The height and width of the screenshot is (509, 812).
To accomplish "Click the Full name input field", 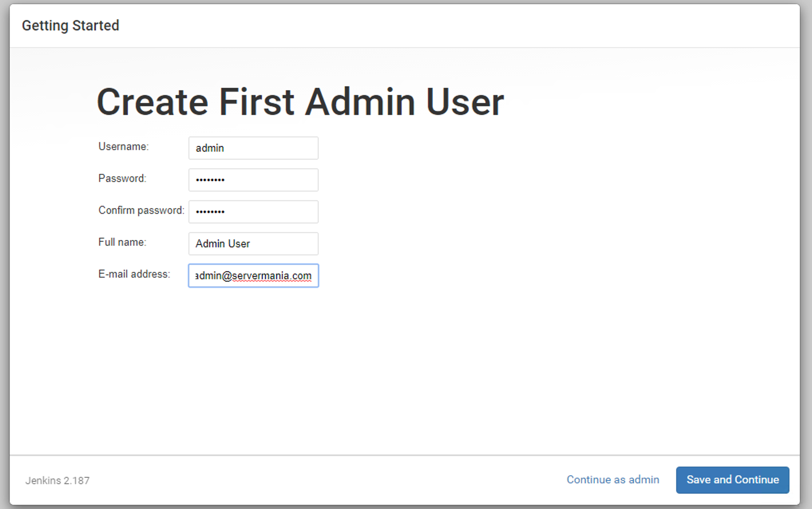I will tap(254, 244).
